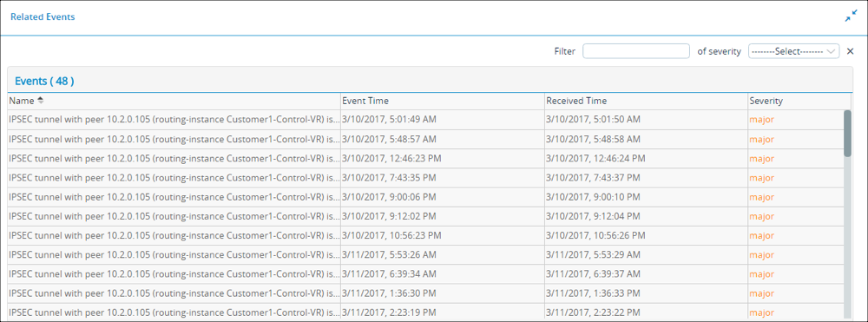Click major severity in the 5:53:26 AM row

pyautogui.click(x=762, y=255)
